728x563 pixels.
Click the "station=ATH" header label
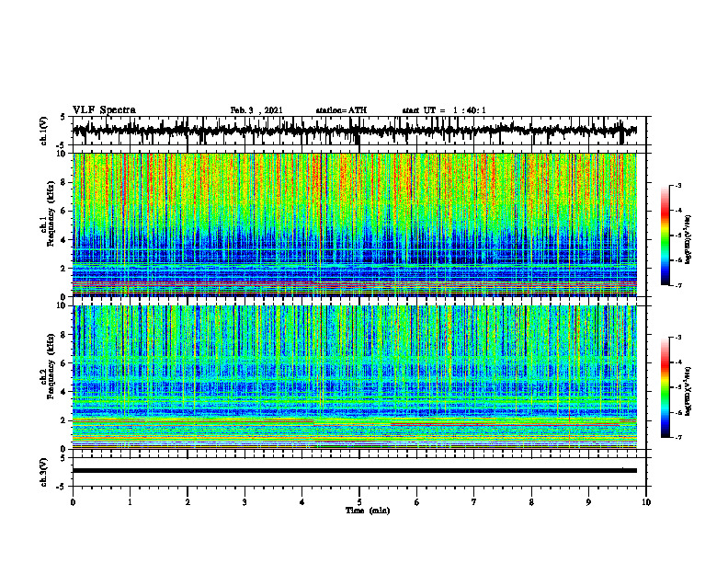341,110
